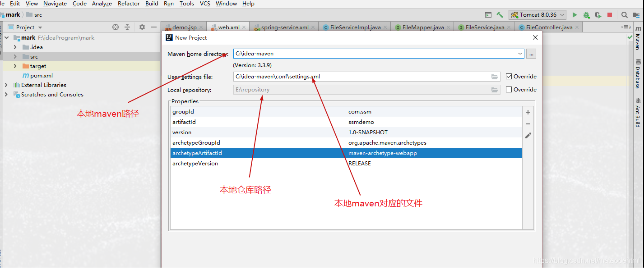Browse for the Maven home directory with the ... button
Image resolution: width=644 pixels, height=269 pixels.
point(531,54)
